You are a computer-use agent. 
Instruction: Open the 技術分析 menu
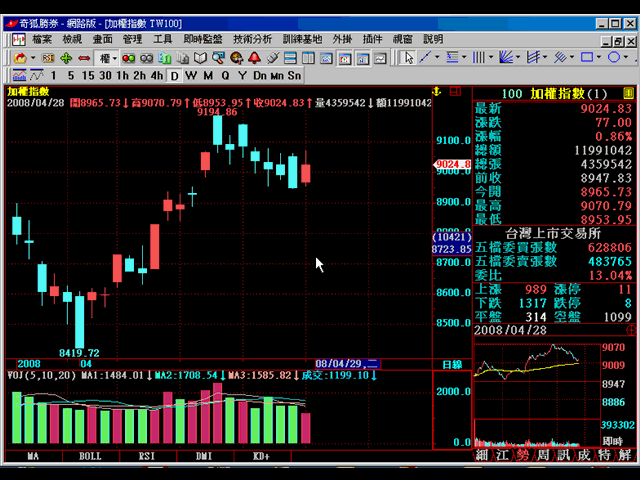coord(252,39)
